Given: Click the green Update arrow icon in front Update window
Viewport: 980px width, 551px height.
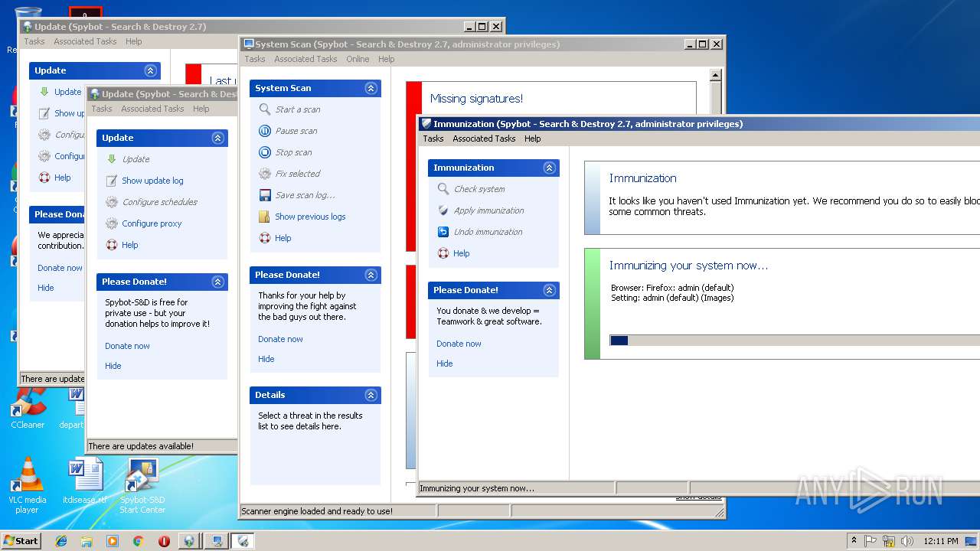Looking at the screenshot, I should click(x=112, y=159).
